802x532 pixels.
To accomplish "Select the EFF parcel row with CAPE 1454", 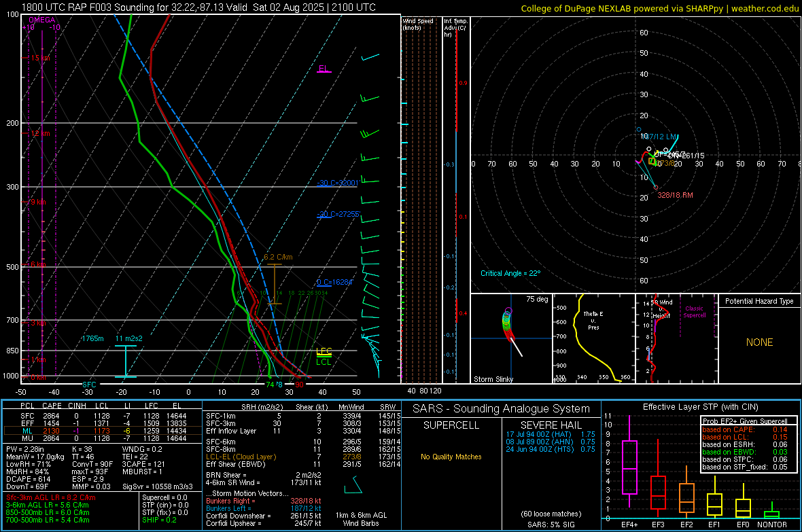I will (103, 423).
